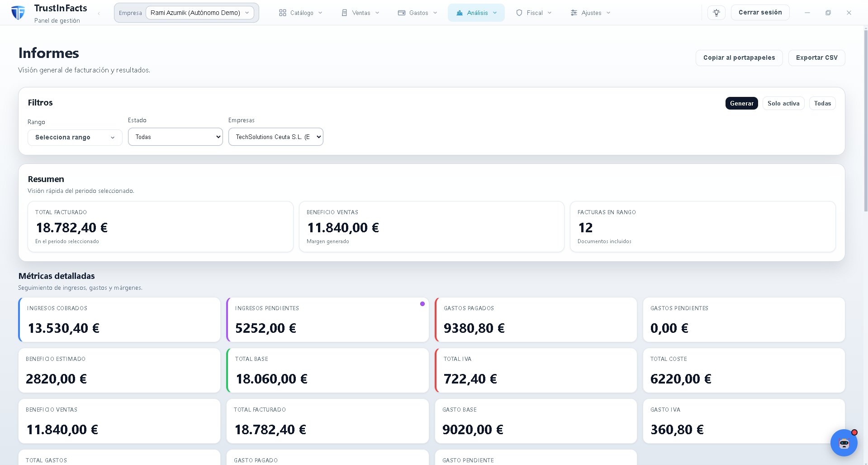Click Total IVA value 722,40 €
This screenshot has height=465, width=868.
(x=470, y=379)
